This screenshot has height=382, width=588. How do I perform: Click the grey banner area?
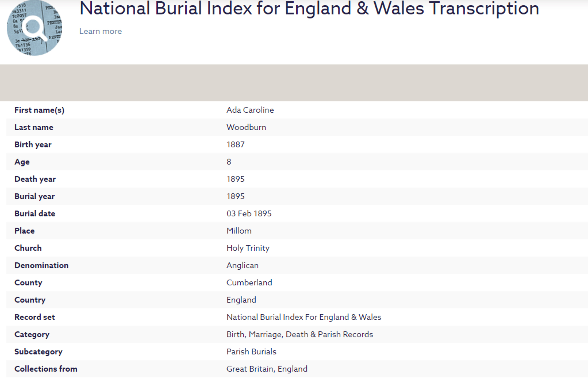(294, 83)
